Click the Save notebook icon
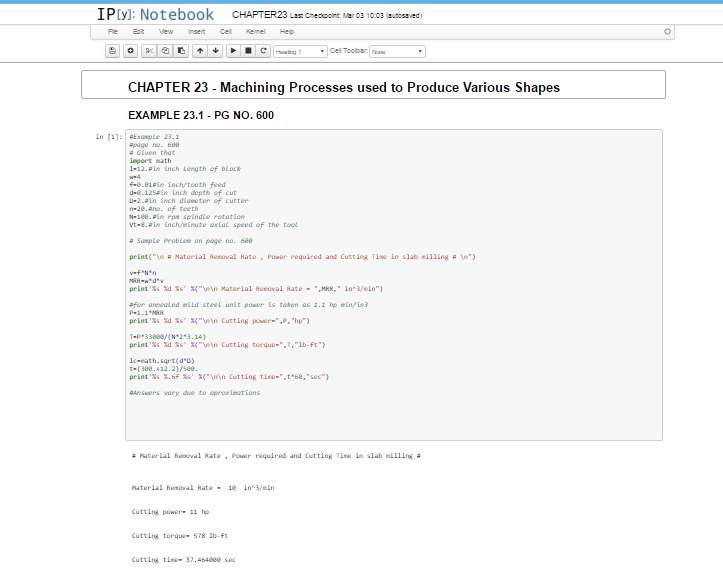 tap(113, 50)
